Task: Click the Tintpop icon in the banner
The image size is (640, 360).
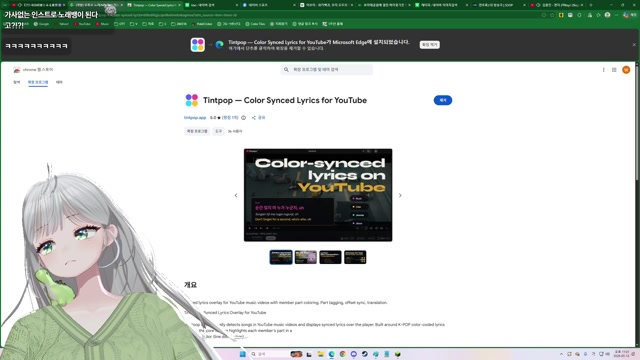Action: click(198, 44)
